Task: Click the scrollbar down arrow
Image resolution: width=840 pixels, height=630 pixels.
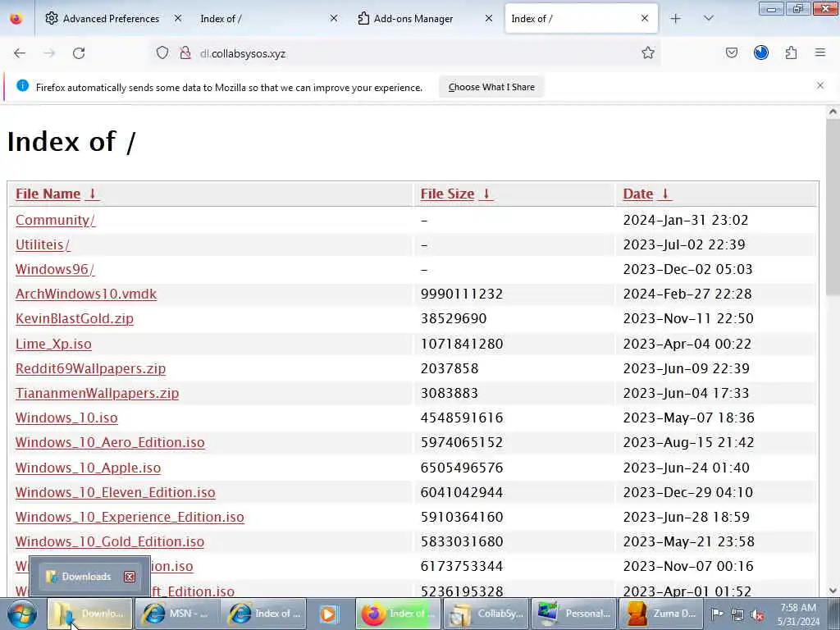Action: pyautogui.click(x=833, y=591)
